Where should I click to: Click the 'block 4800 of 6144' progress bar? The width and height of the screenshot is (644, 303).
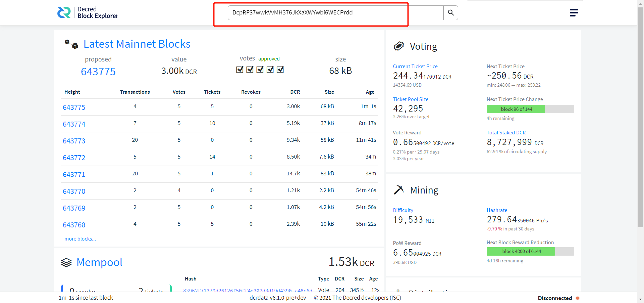[530, 252]
